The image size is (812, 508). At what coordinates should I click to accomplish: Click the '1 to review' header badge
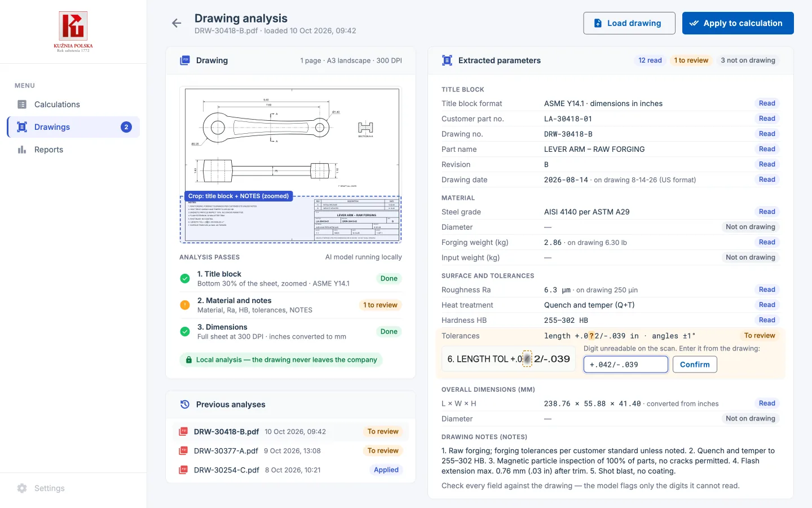point(691,60)
